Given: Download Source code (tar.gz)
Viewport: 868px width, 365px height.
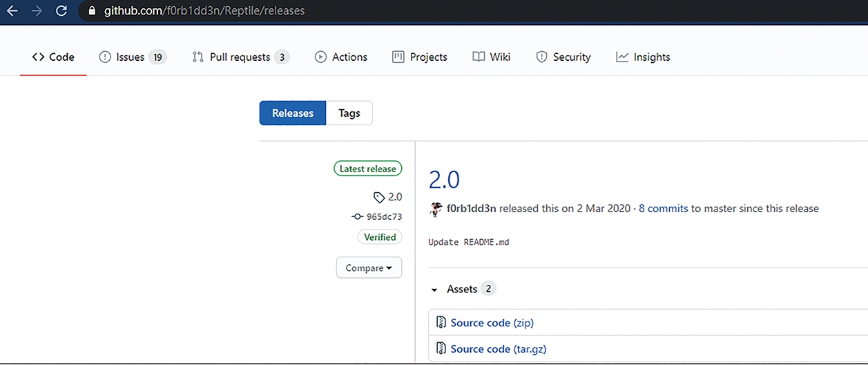Looking at the screenshot, I should pos(499,349).
